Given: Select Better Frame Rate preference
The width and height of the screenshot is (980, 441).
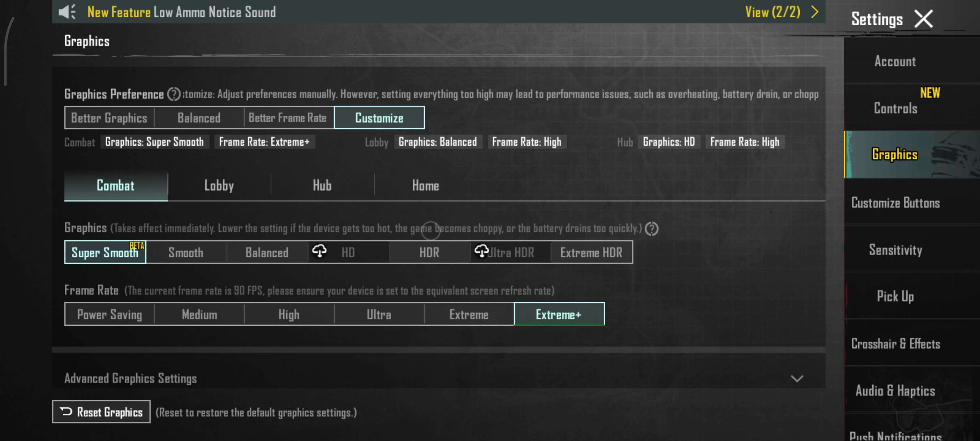Looking at the screenshot, I should (x=287, y=118).
